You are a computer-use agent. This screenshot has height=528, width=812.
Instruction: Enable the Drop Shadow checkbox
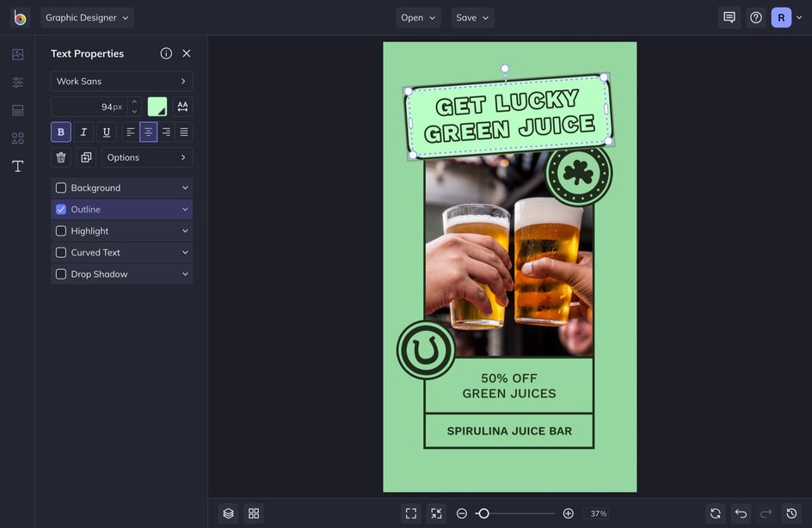[61, 274]
